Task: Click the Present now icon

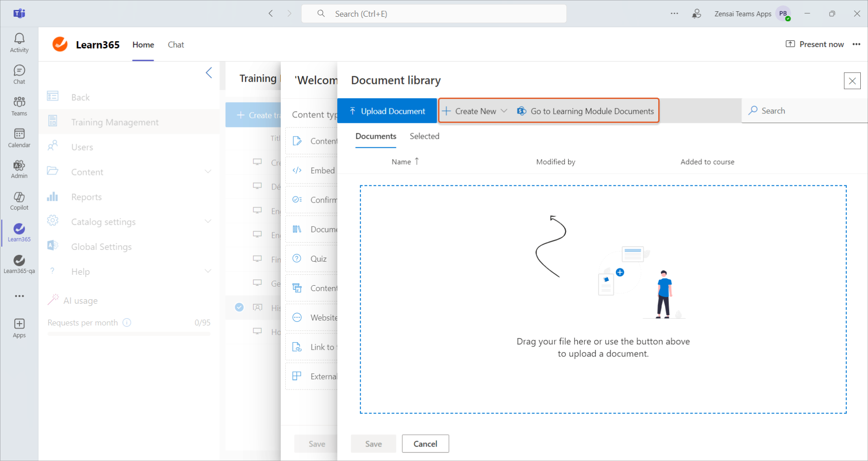Action: [x=790, y=44]
